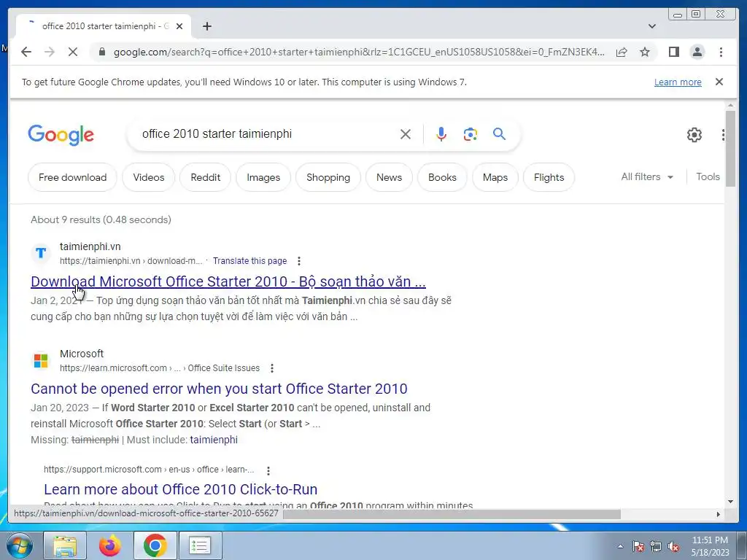The image size is (747, 560).
Task: Expand the All filters dropdown
Action: [x=647, y=176]
